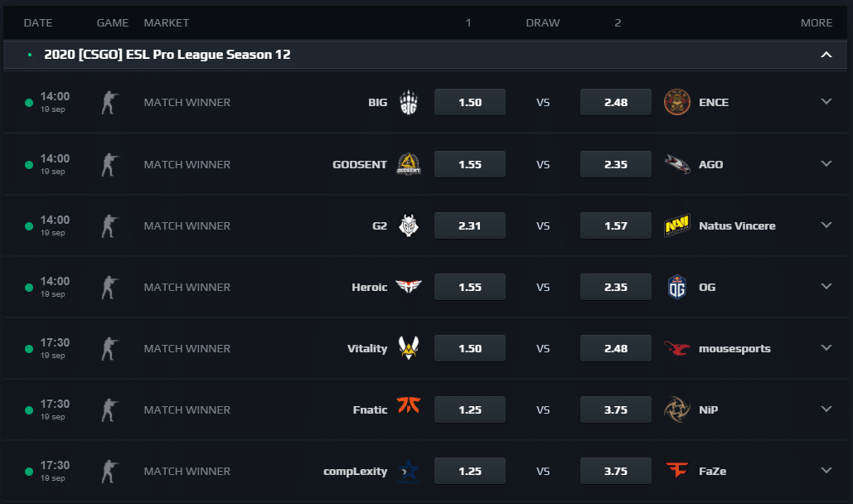The image size is (853, 504).
Task: Click the ENCE team logo
Action: click(676, 102)
